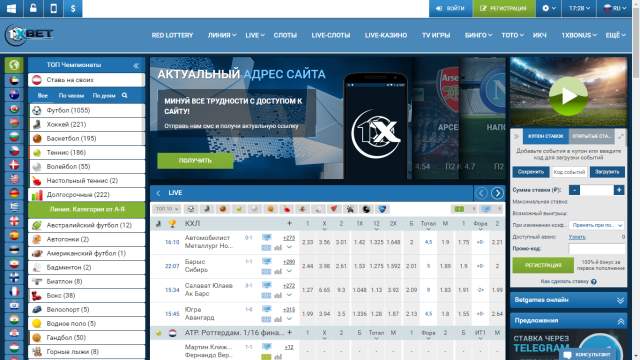Play the stadium video with green play button
This screenshot has width=640, height=360.
coord(568,96)
